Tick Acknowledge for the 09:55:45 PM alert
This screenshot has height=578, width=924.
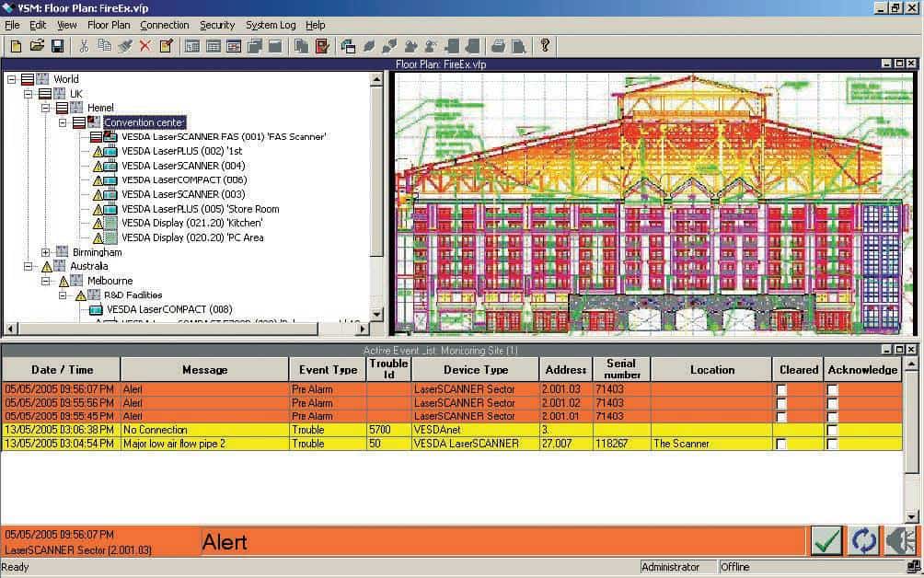tap(832, 417)
